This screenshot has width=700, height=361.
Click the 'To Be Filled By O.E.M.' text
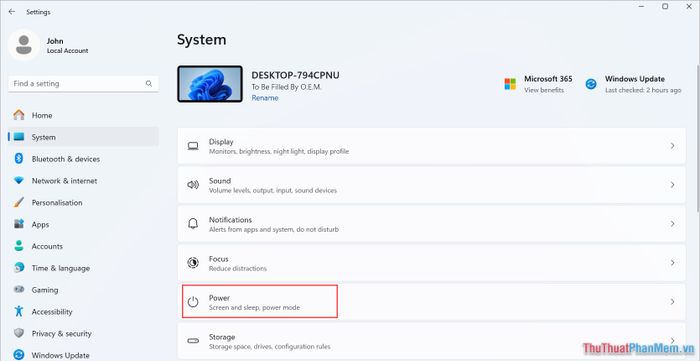pos(287,87)
